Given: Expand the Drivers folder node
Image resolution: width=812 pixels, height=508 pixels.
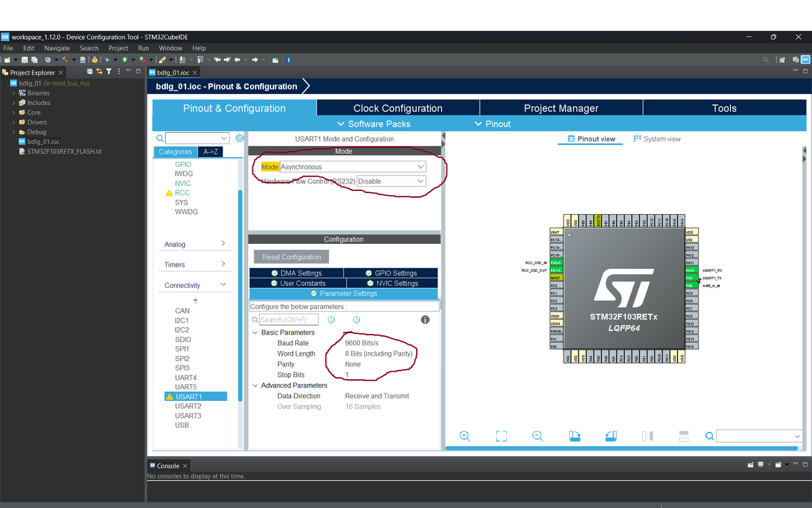Looking at the screenshot, I should click(14, 122).
